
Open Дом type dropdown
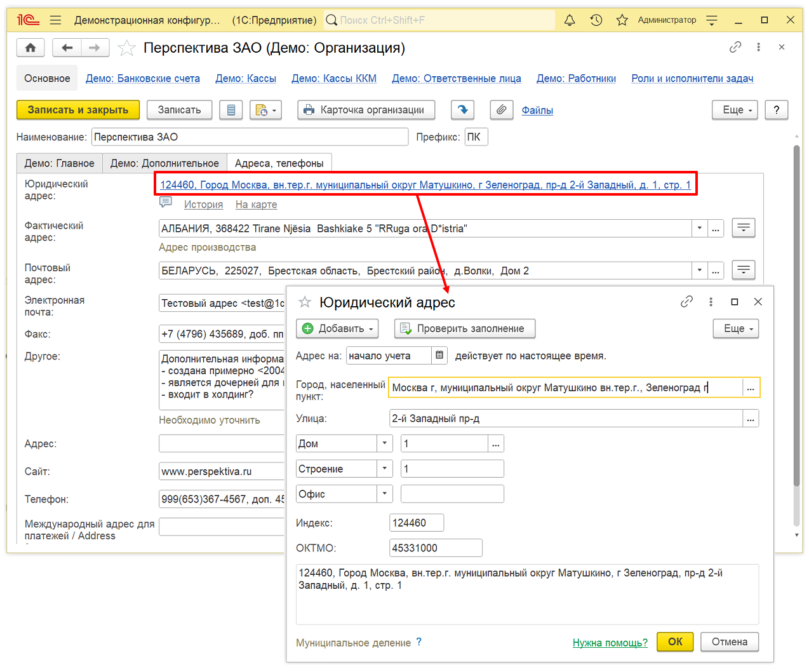[384, 443]
